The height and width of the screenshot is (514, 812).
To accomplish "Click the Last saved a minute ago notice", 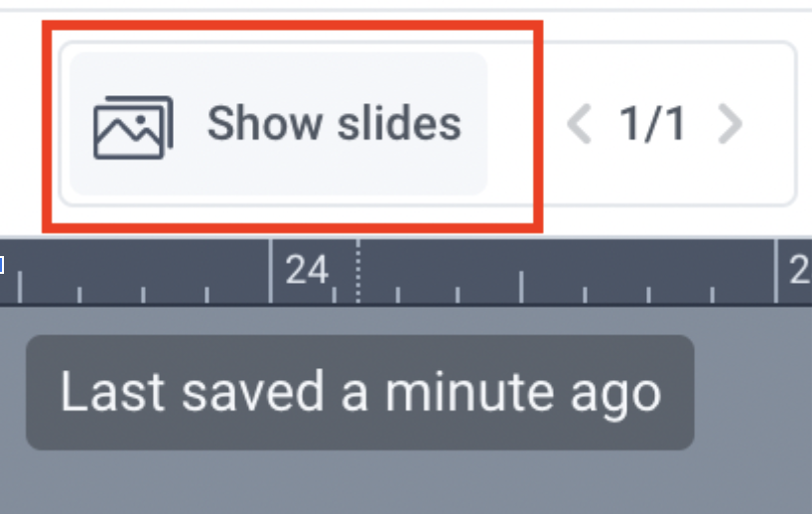I will click(x=359, y=392).
